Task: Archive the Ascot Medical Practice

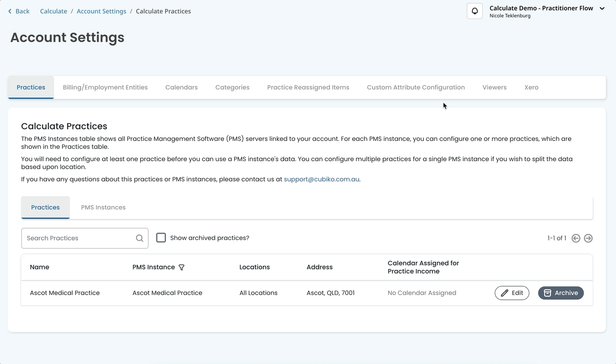Action: pyautogui.click(x=561, y=293)
